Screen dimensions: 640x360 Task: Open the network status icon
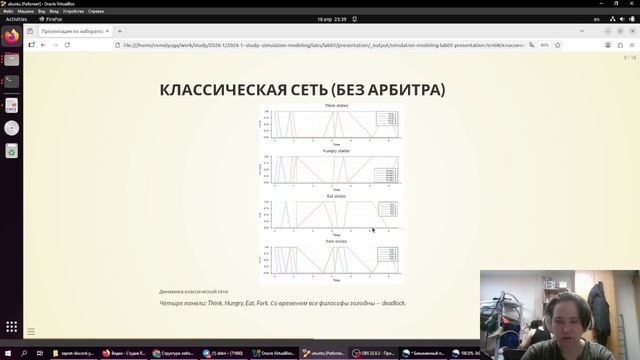pos(613,19)
